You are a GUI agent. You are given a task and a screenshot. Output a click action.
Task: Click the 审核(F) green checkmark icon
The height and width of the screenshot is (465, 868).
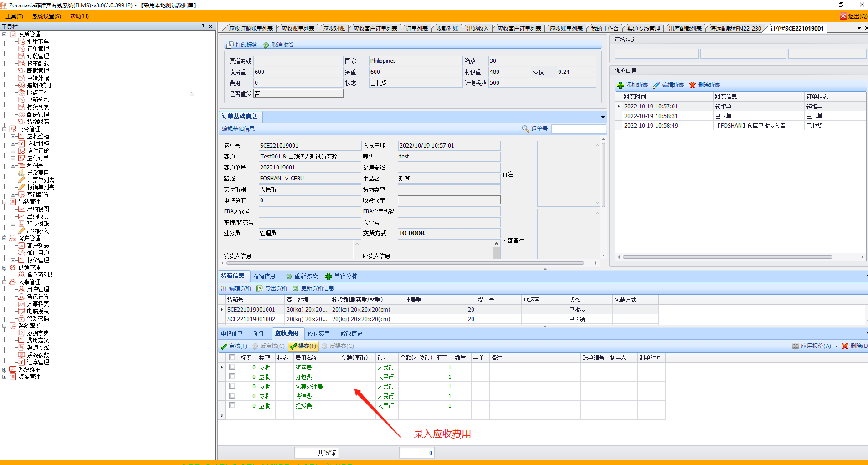click(224, 346)
